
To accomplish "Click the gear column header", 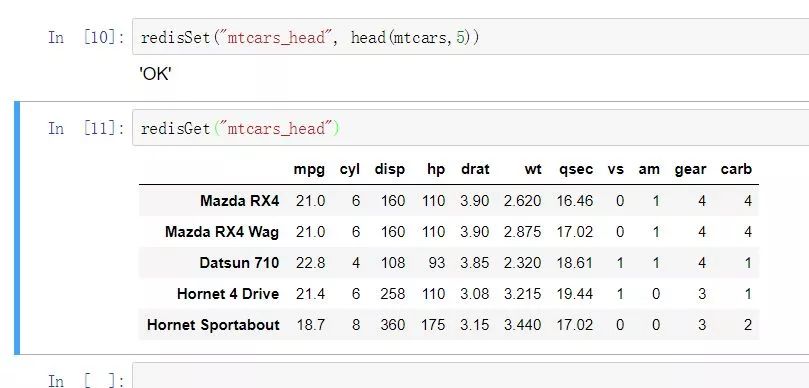I will point(690,169).
